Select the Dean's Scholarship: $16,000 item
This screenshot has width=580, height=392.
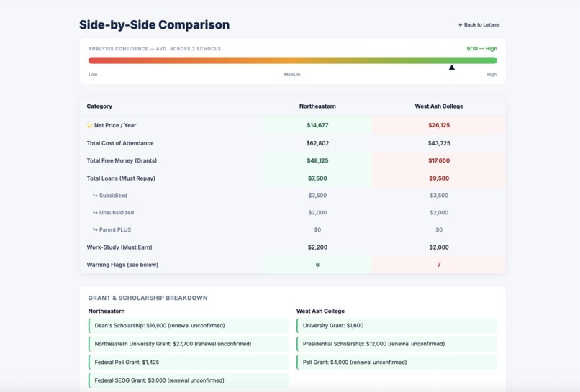click(x=189, y=325)
